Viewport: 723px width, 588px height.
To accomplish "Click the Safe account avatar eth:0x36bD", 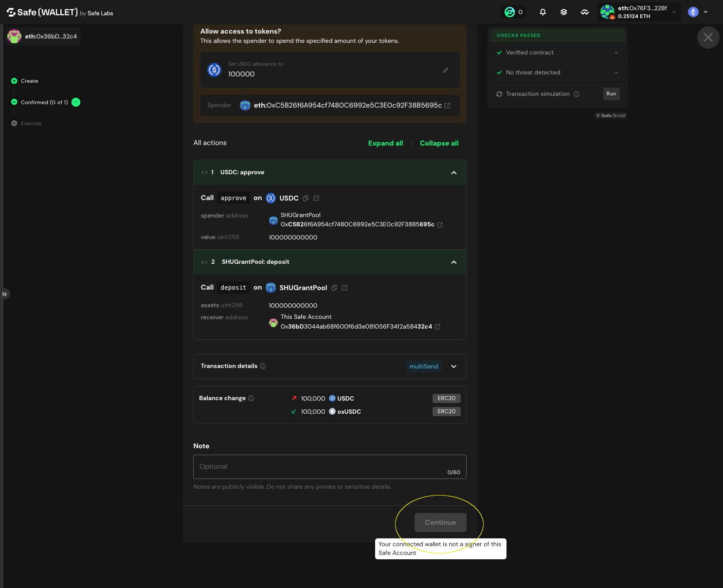I will (15, 37).
